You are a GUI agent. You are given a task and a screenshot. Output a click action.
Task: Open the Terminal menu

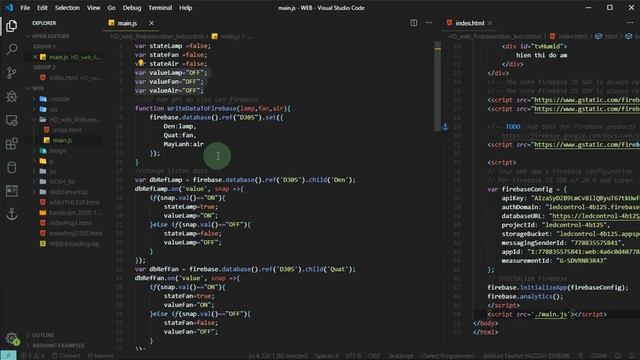coord(160,8)
